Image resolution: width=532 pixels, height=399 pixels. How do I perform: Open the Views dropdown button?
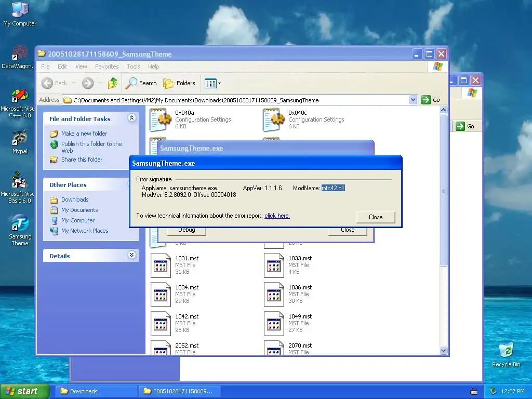(x=212, y=83)
